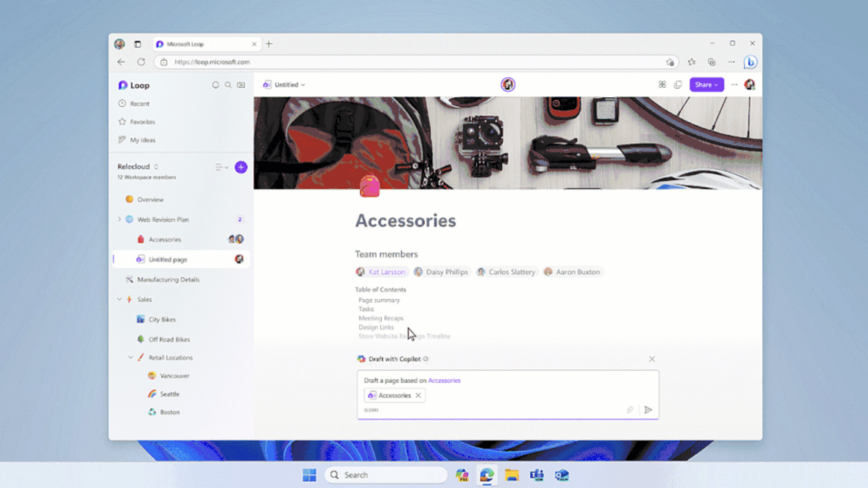Open browser settings and more menu
This screenshot has width=868, height=488.
[x=731, y=62]
